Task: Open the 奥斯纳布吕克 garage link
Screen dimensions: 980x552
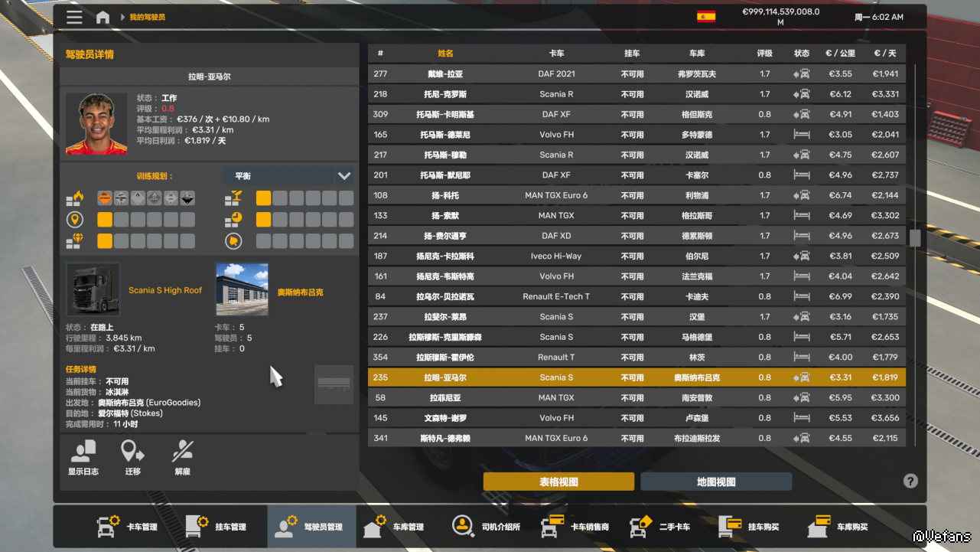Action: (x=300, y=292)
